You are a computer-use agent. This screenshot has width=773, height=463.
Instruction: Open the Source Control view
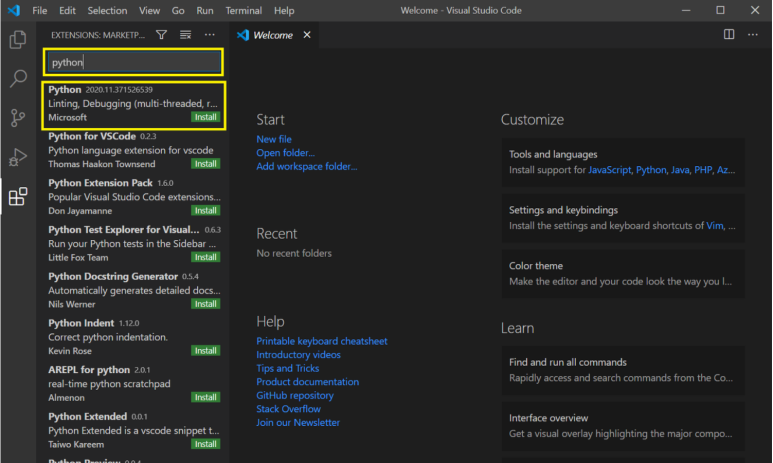point(18,118)
